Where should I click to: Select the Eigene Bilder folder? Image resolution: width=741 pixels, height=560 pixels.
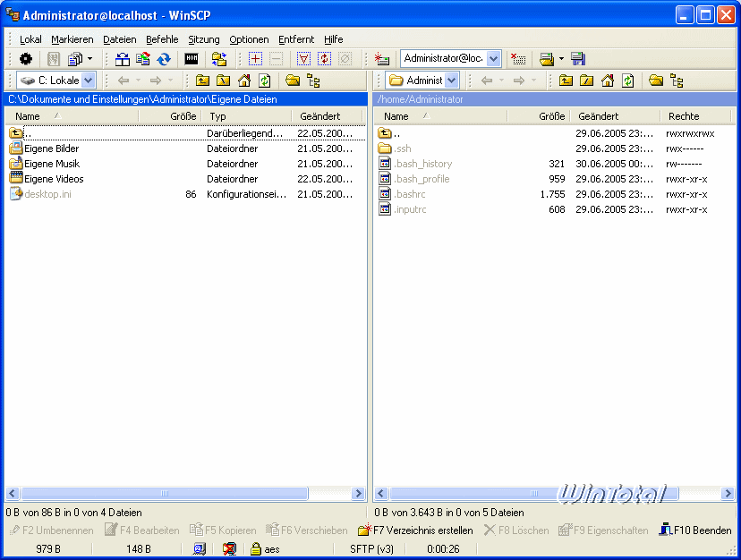45,148
